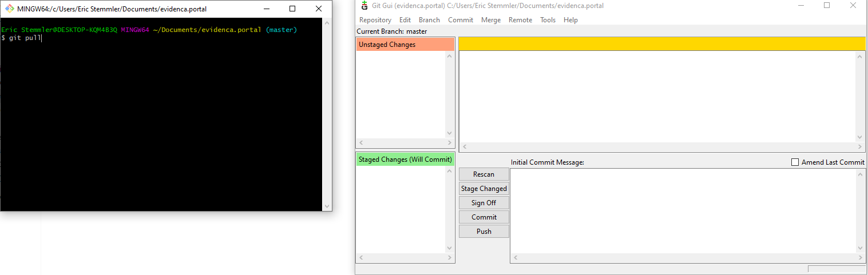The image size is (868, 275).
Task: Click the 'Current Branch: master' label
Action: 392,31
